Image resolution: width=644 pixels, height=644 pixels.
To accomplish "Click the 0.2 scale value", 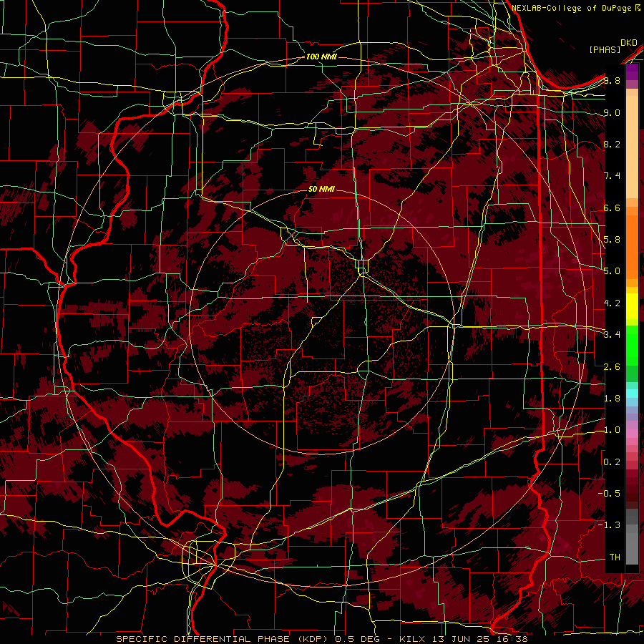I will (x=612, y=462).
